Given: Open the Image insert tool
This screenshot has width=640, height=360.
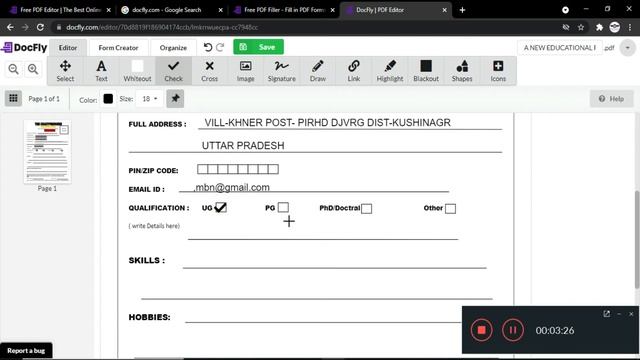Looking at the screenshot, I should tap(245, 71).
